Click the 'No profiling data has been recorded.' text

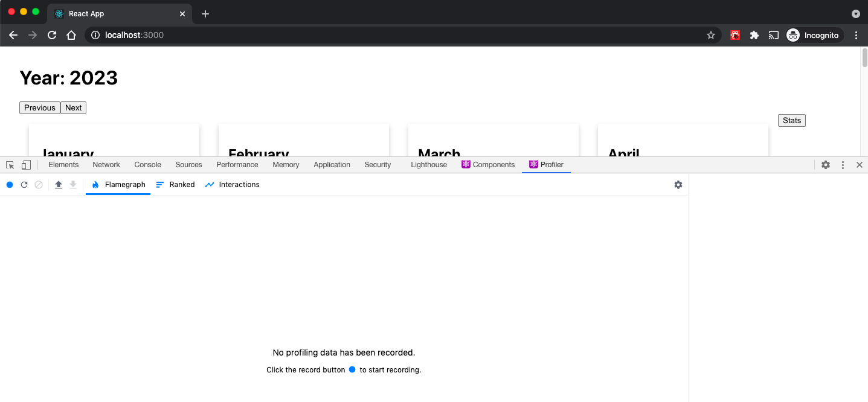click(x=344, y=353)
